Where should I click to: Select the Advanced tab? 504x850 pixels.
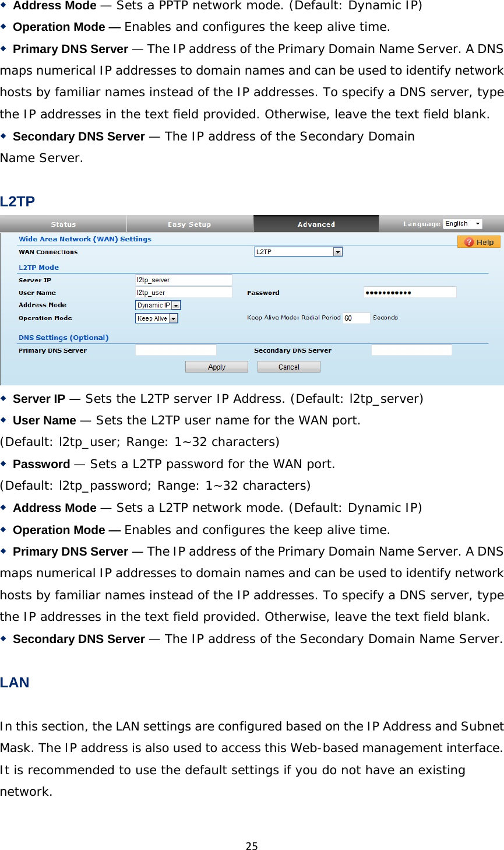click(316, 224)
